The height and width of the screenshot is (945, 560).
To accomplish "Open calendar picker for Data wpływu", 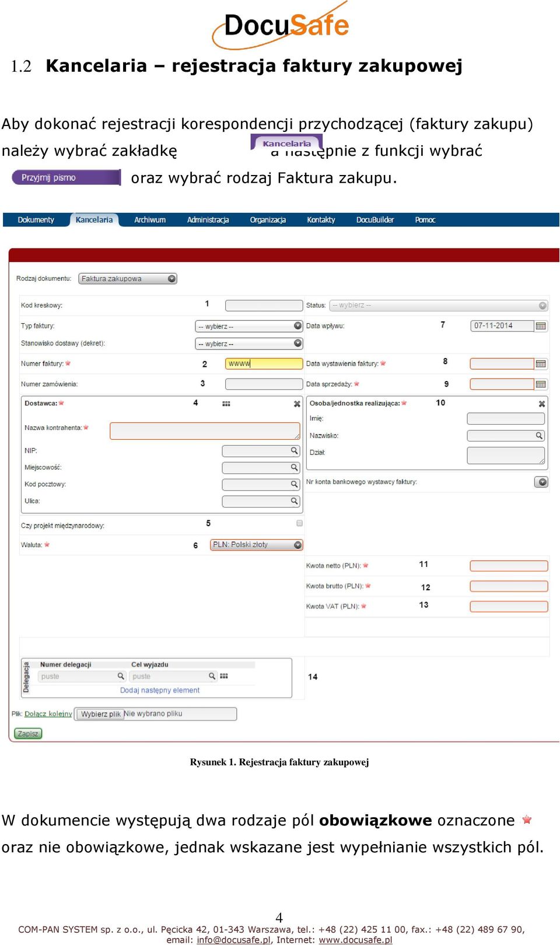I will click(541, 326).
